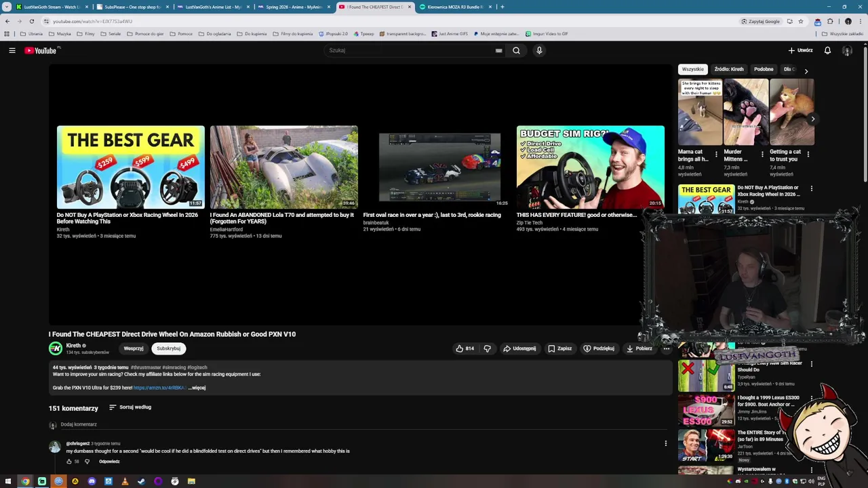
Task: Go to YouTube home via logo
Action: [42, 50]
